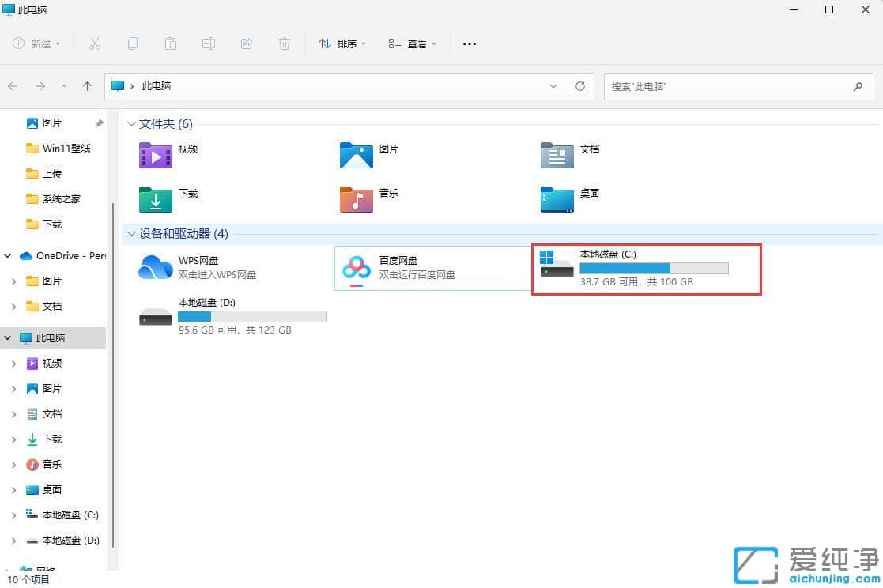Click the Back navigation button
The image size is (883, 588).
coord(13,87)
